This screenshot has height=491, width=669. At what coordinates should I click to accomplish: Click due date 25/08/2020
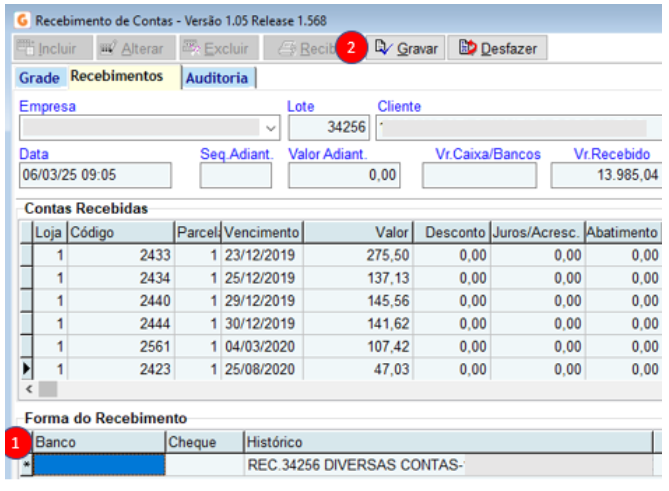(262, 369)
